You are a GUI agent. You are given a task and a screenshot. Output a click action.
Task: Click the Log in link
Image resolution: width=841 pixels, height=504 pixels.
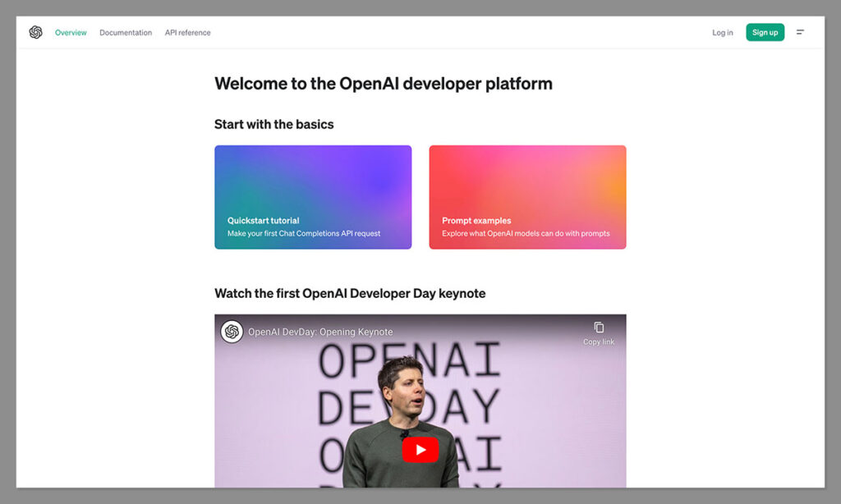[723, 33]
